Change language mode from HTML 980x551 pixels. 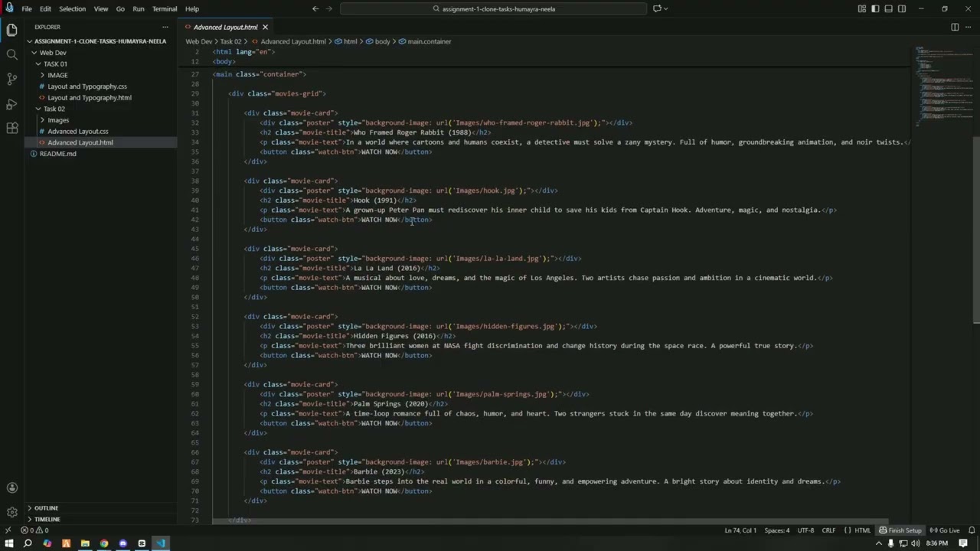862,530
